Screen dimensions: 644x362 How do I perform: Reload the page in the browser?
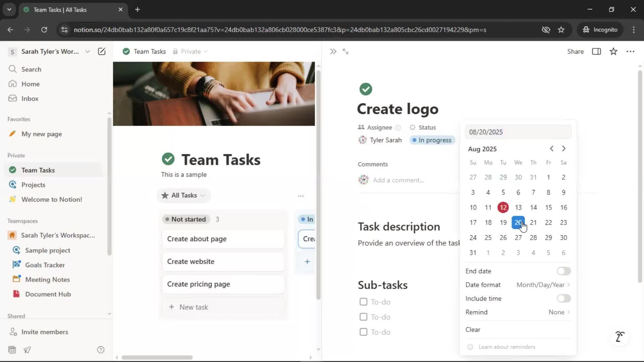pyautogui.click(x=44, y=30)
